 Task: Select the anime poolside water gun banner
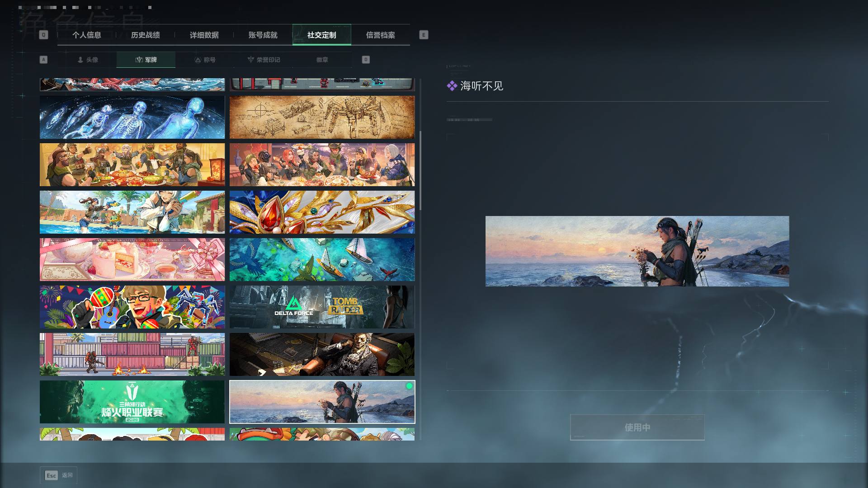pos(132,212)
